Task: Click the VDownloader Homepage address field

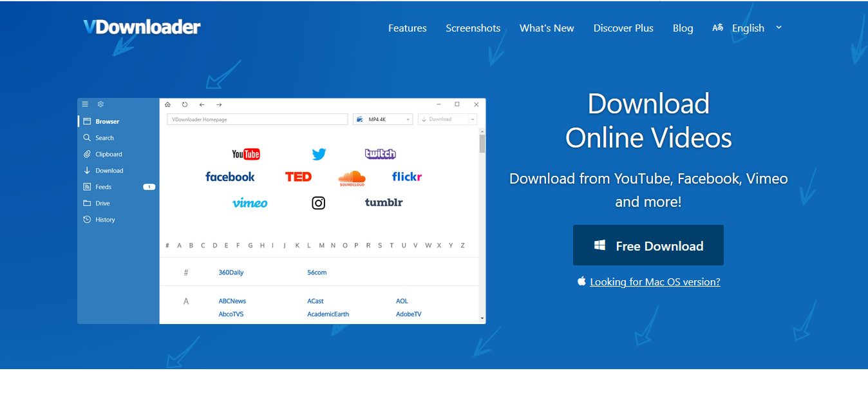Action: pos(258,119)
